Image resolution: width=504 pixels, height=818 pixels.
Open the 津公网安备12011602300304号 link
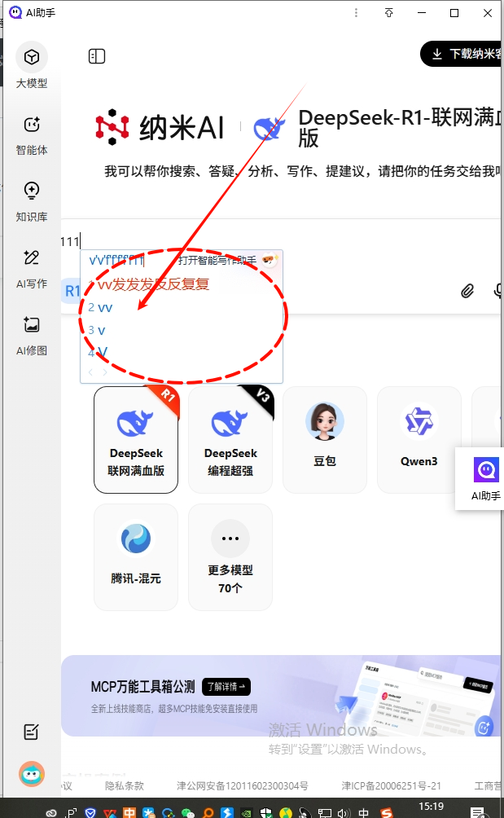coord(243,785)
